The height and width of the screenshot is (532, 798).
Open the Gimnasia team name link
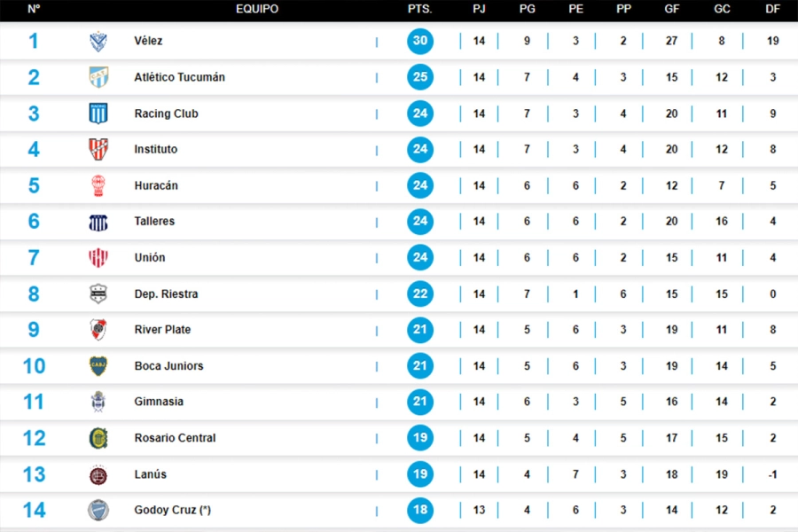(159, 402)
